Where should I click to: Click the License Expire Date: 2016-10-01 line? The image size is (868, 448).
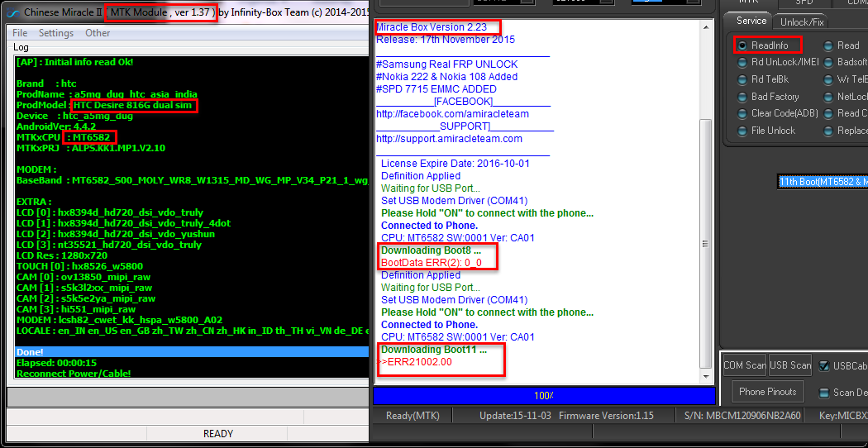(x=455, y=164)
